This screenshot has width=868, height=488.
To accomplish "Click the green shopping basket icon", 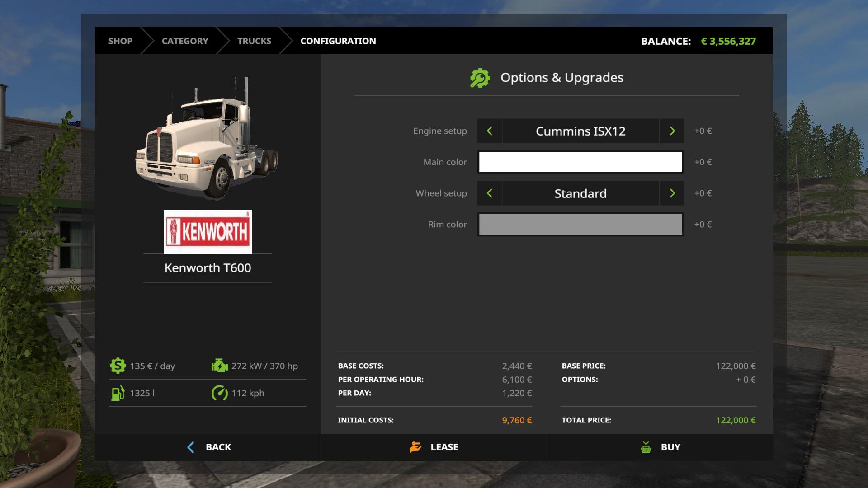I will pyautogui.click(x=646, y=447).
